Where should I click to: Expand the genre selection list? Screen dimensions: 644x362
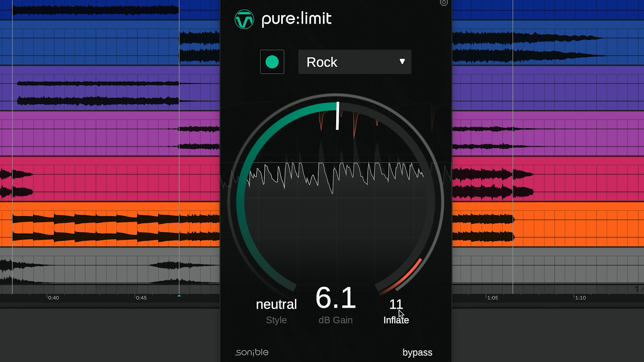point(354,62)
